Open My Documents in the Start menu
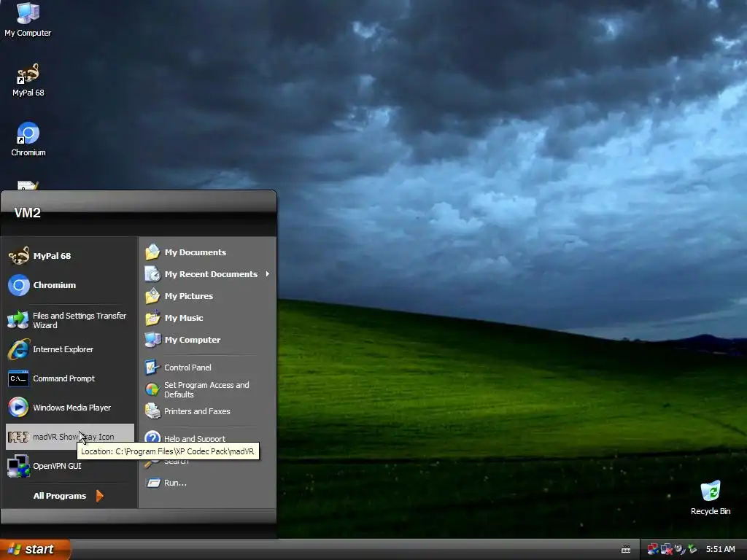 (x=208, y=252)
